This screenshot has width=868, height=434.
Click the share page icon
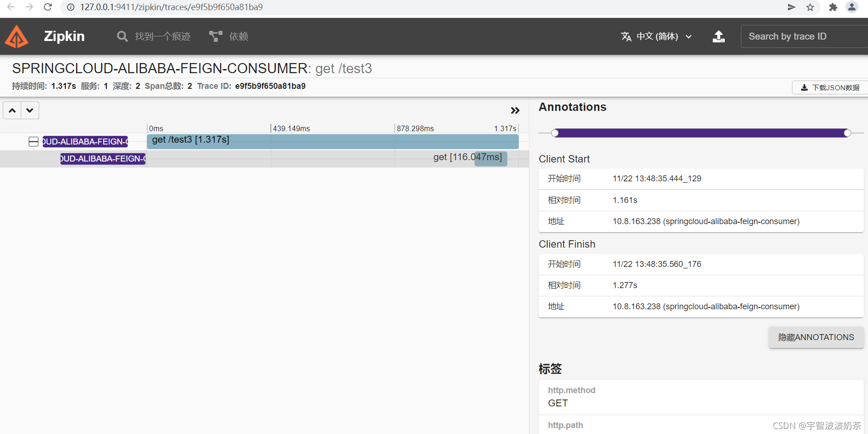click(x=792, y=7)
